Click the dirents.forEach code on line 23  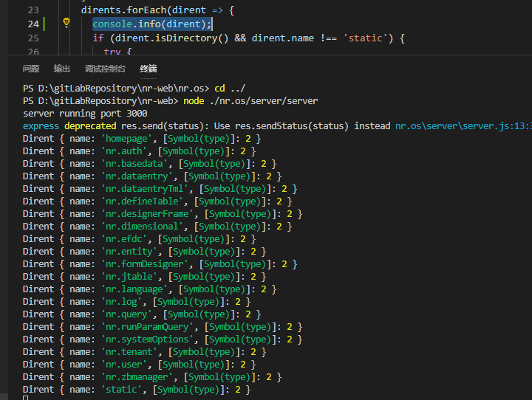coord(124,10)
